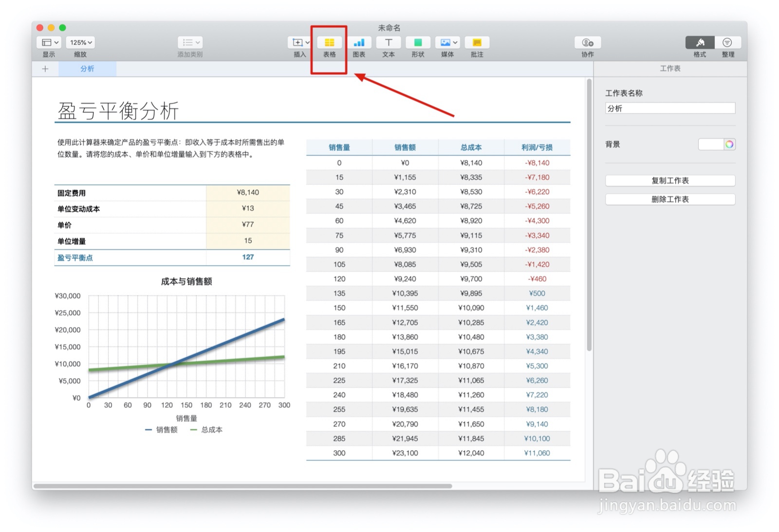Screen dimensions: 779x532
Task: Edit the 工作表名称 name field
Action: (670, 108)
